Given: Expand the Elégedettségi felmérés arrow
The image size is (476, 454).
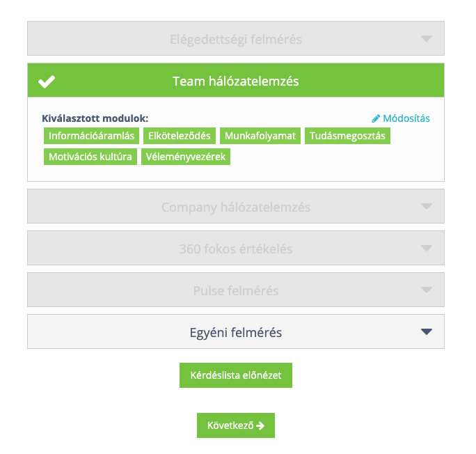Looking at the screenshot, I should (x=427, y=39).
